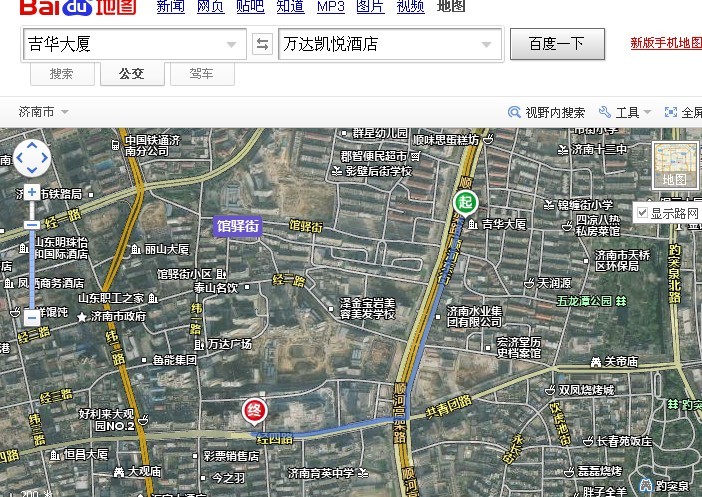Image resolution: width=702 pixels, height=497 pixels.
Task: Expand the 万达凯悦酒店 destination dropdown arrow
Action: point(489,45)
